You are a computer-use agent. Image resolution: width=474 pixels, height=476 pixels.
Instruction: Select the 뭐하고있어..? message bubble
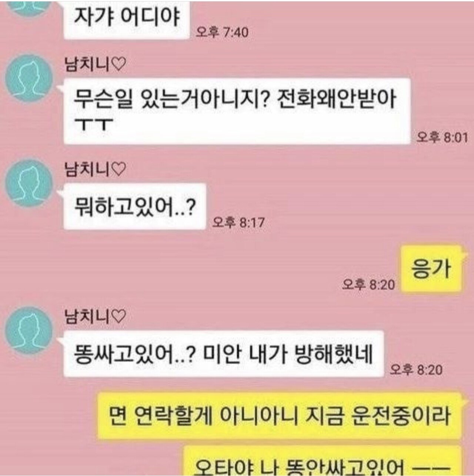pos(134,206)
